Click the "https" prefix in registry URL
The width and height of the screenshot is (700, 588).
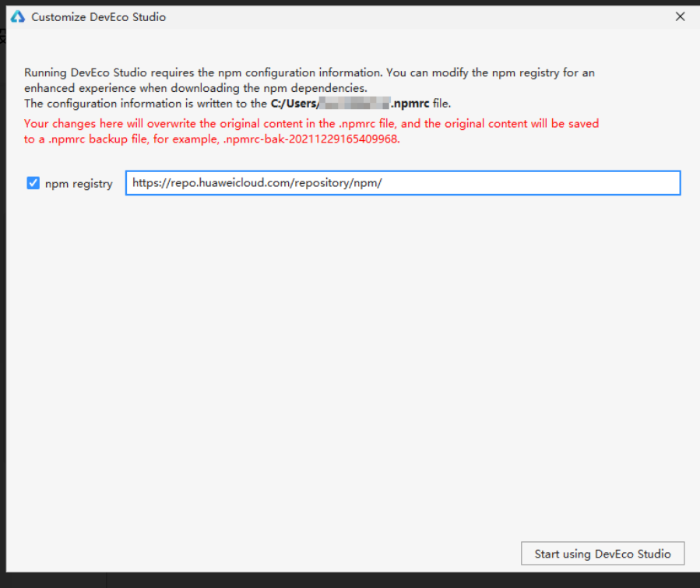pyautogui.click(x=145, y=183)
